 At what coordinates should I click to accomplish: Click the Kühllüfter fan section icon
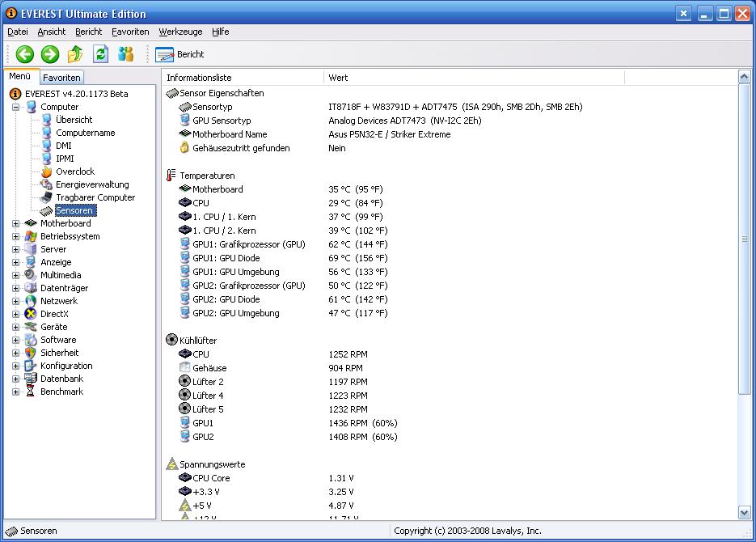[x=171, y=340]
